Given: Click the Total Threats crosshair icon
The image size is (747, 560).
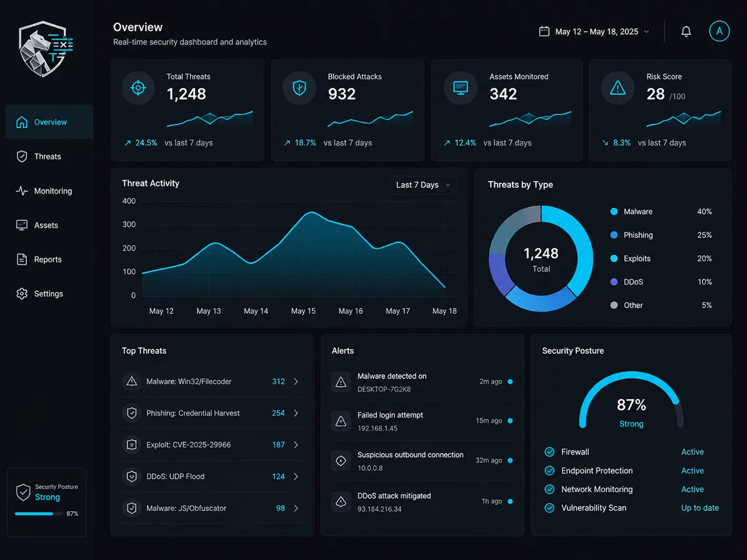Looking at the screenshot, I should 138,88.
